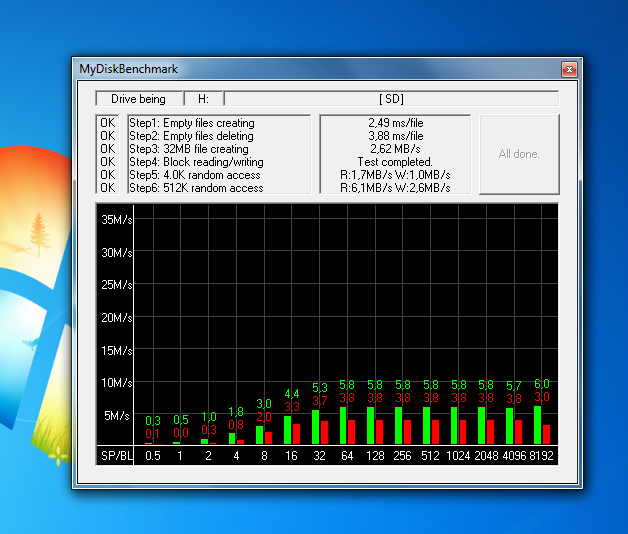628x534 pixels.
Task: Click the 0.5 block size axis label
Action: (x=152, y=456)
